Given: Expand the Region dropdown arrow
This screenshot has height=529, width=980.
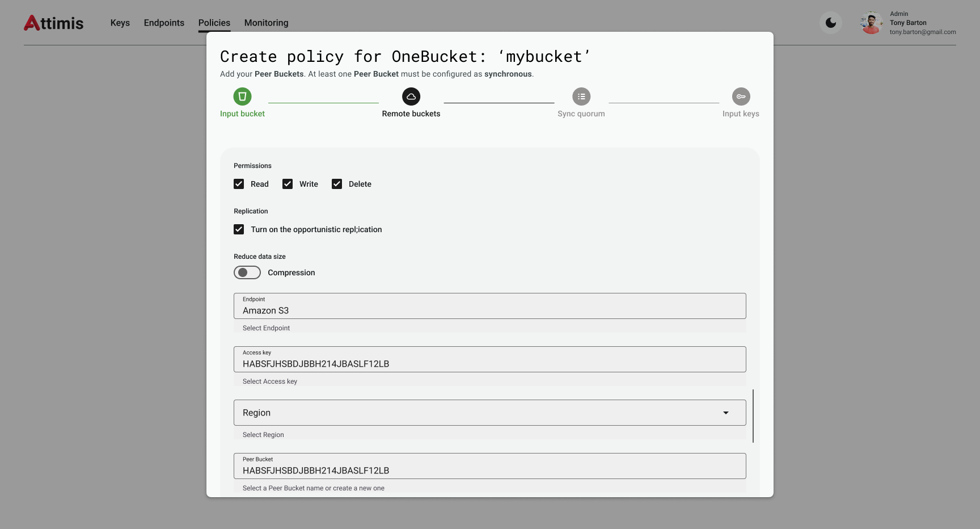Looking at the screenshot, I should (725, 413).
